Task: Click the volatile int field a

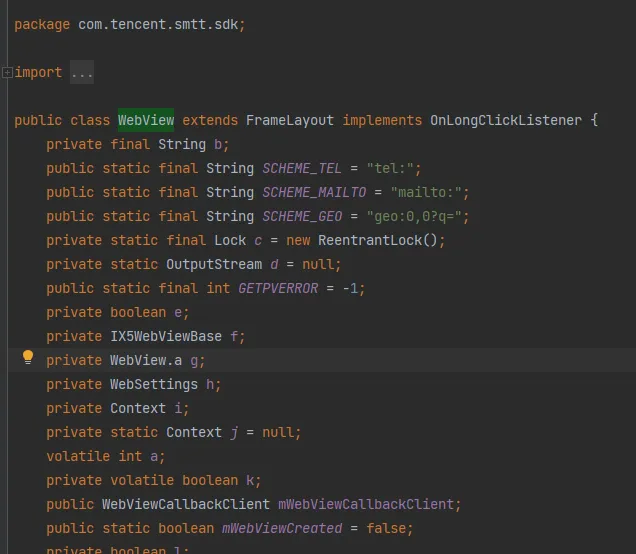Action: [154, 456]
